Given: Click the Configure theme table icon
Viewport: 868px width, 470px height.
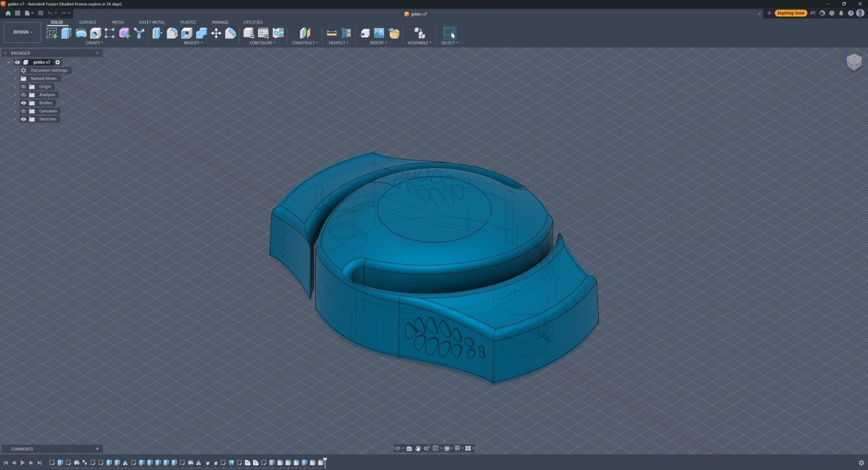Looking at the screenshot, I should [278, 33].
